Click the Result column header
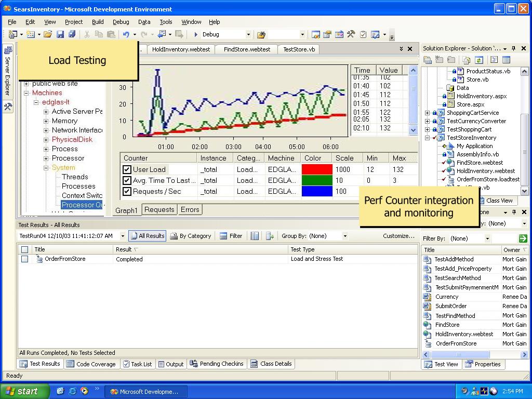This screenshot has width=532, height=399. 200,249
